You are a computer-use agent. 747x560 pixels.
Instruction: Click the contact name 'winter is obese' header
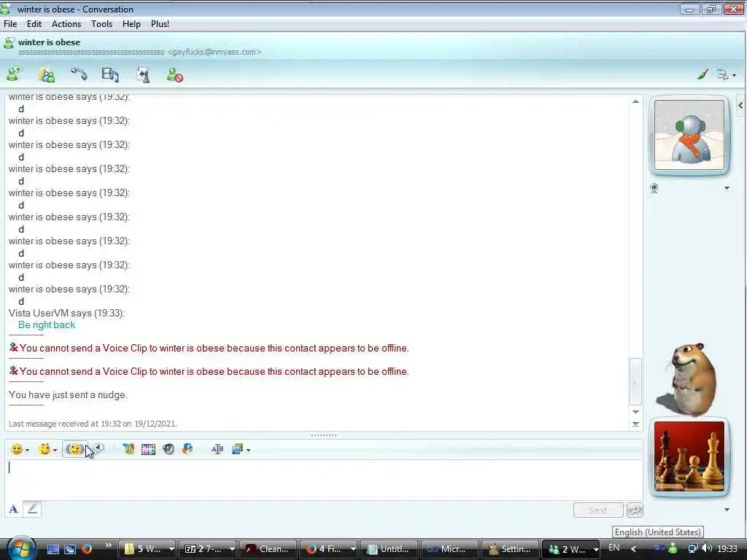click(49, 42)
